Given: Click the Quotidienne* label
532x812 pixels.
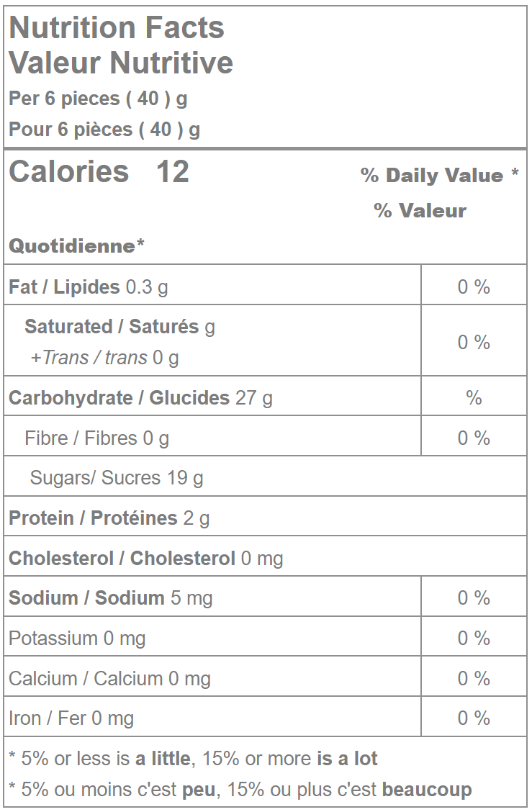Looking at the screenshot, I should 76,246.
